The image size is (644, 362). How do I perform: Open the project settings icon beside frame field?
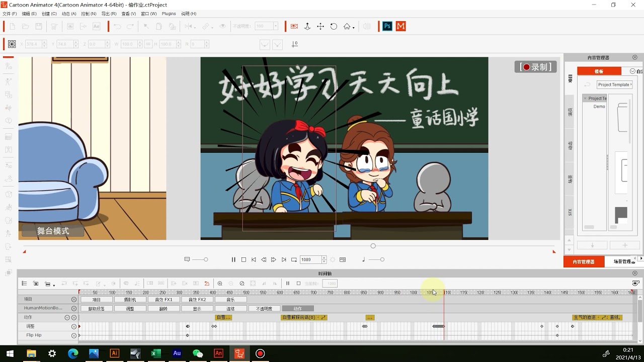click(343, 259)
